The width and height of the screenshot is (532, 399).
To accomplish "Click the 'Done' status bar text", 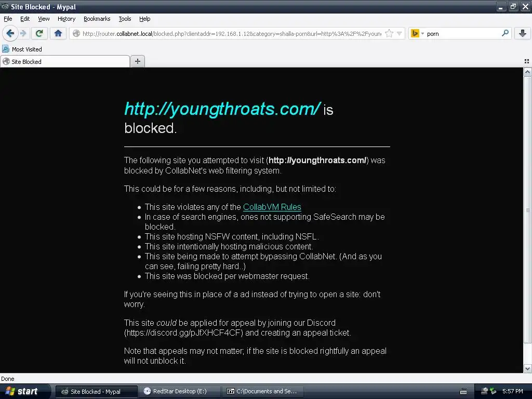I will [x=7, y=379].
